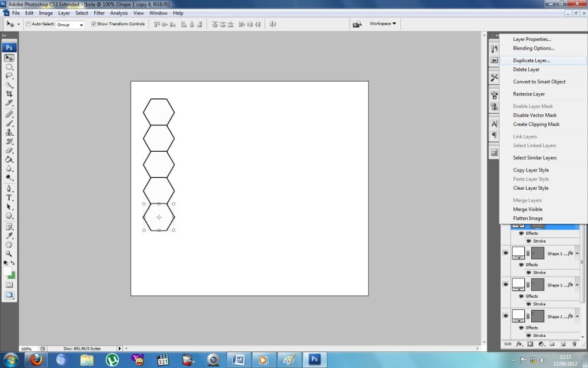Enable the Auto-Select checkbox
This screenshot has width=588, height=368.
[x=28, y=24]
